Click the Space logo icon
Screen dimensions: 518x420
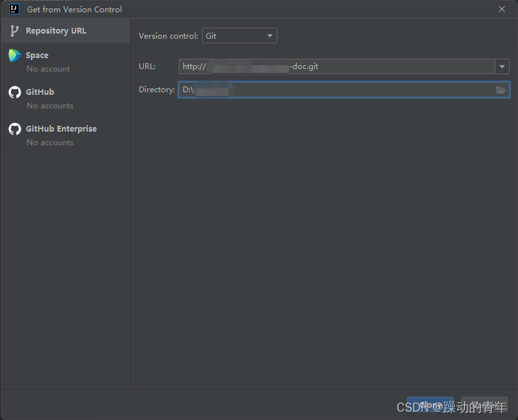15,55
